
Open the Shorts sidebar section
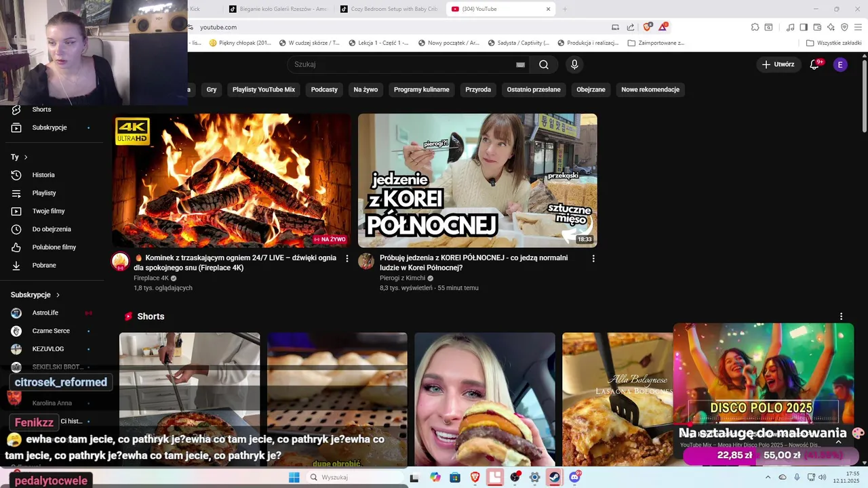41,109
